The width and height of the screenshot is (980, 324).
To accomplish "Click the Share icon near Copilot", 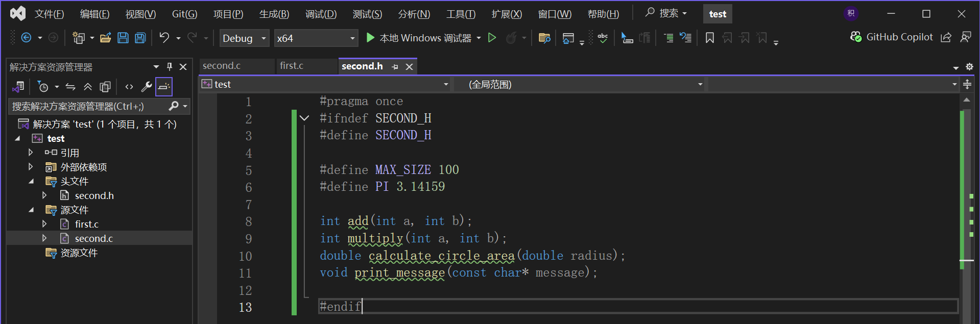I will coord(946,37).
